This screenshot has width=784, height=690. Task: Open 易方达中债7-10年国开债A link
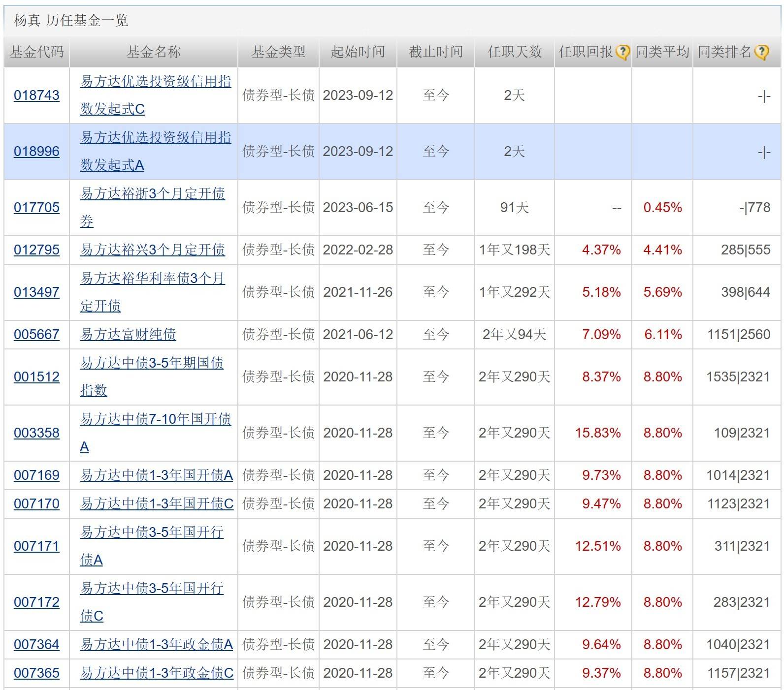155,419
